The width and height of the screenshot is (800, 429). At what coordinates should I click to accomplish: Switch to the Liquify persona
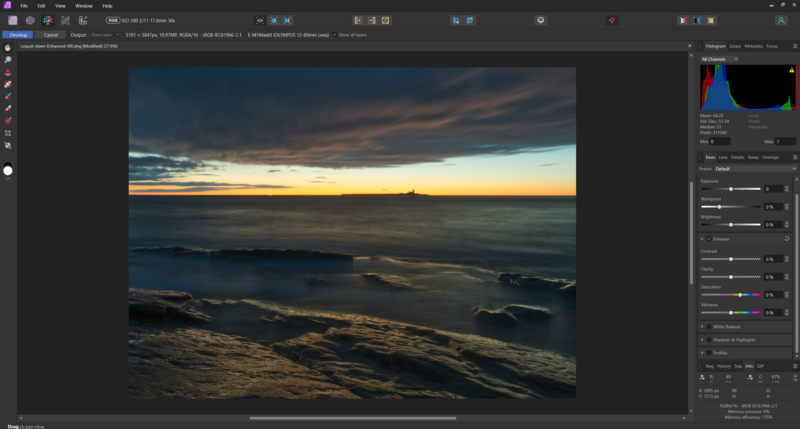click(30, 20)
